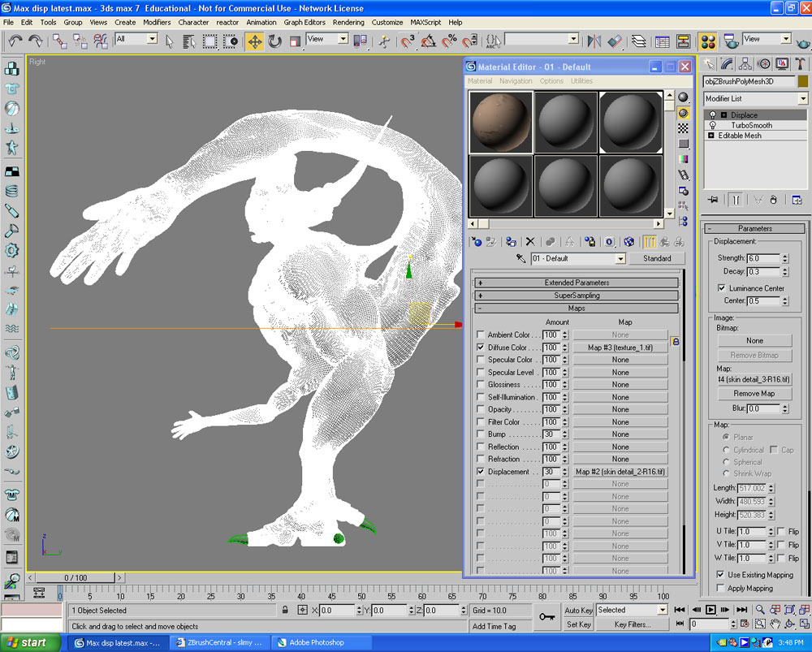Collapse the Maps rollout
Viewport: 812px width, 652px height.
click(577, 308)
